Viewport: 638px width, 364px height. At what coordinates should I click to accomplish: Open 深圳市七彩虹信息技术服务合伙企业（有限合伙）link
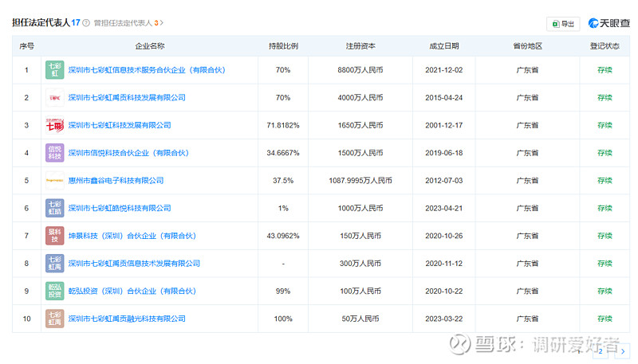pos(147,70)
